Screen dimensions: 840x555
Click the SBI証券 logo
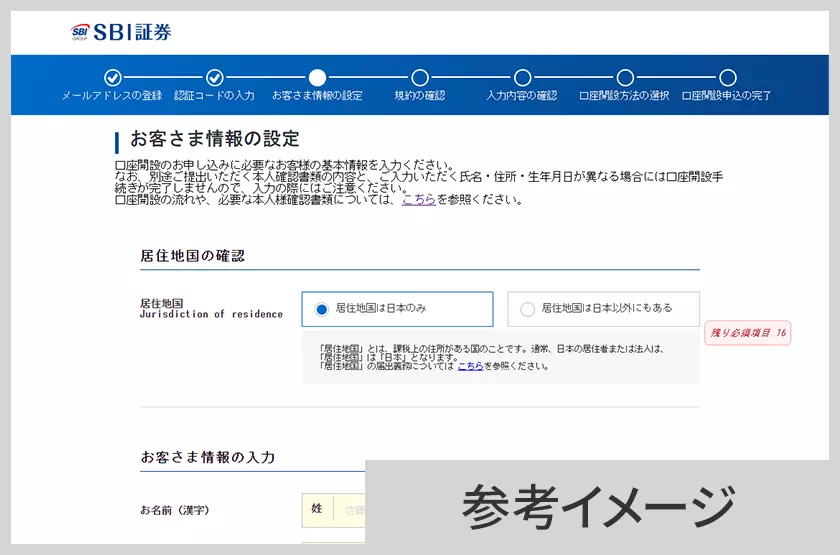(121, 32)
